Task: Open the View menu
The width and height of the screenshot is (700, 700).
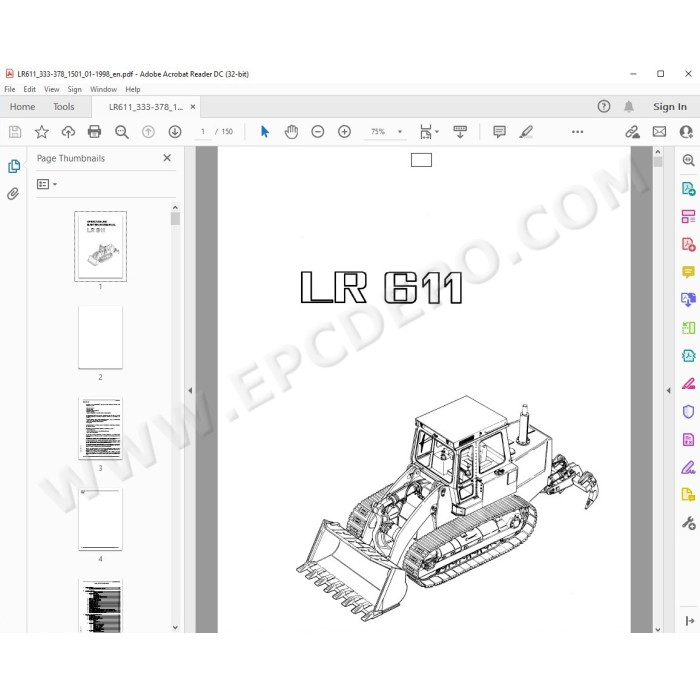Action: [x=52, y=89]
